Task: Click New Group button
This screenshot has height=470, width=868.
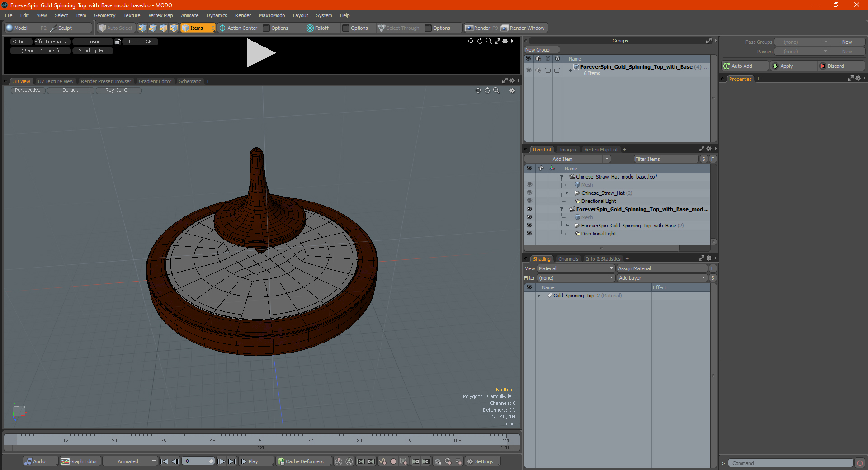Action: tap(542, 50)
